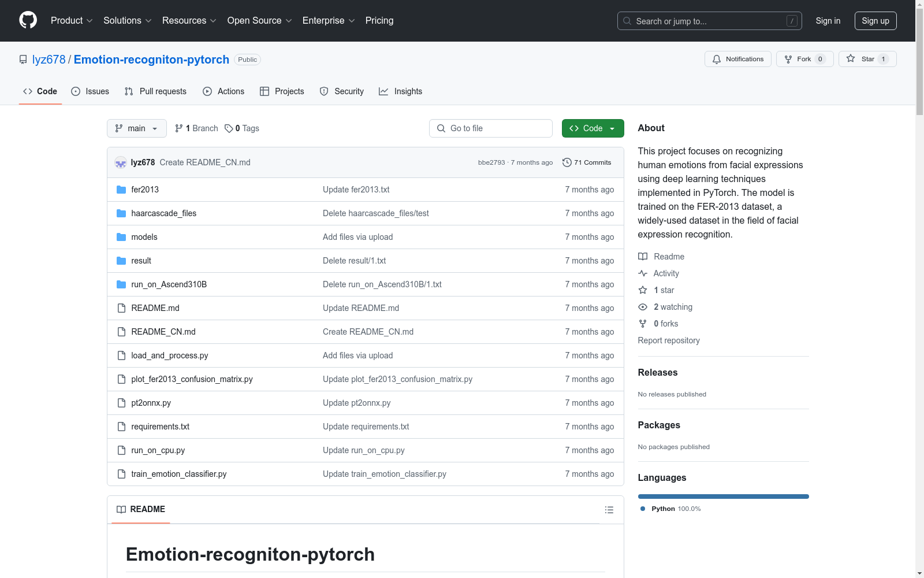Click the star icon beside 1 star
Screen dimensions: 924x578
pyautogui.click(x=643, y=290)
